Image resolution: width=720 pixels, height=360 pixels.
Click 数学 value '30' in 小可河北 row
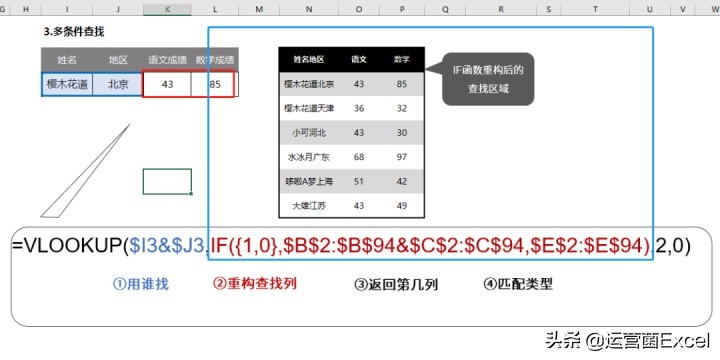402,133
